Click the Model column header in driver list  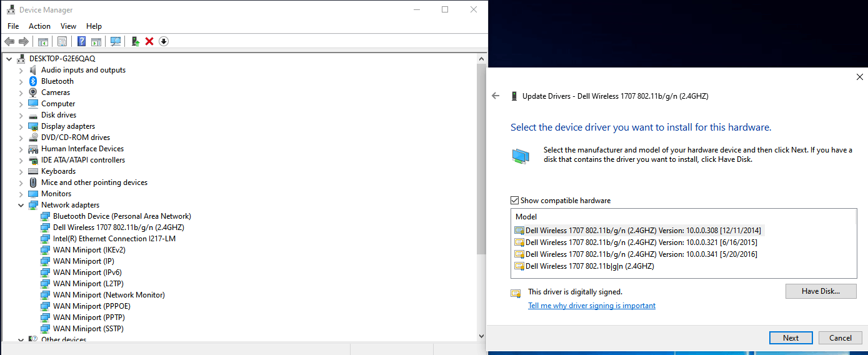click(684, 217)
